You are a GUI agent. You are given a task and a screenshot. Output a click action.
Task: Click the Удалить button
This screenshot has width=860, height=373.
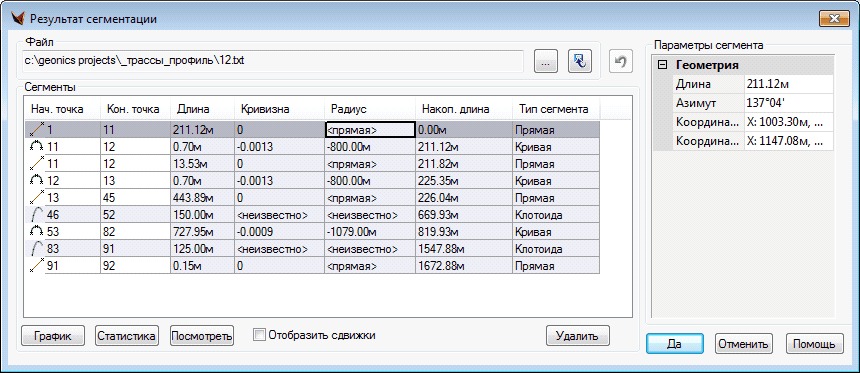click(x=578, y=336)
